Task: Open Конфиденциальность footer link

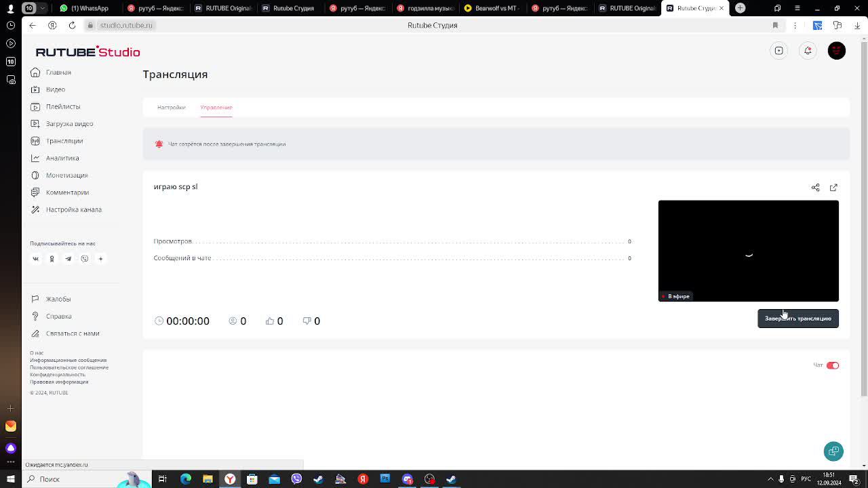Action: [x=58, y=375]
